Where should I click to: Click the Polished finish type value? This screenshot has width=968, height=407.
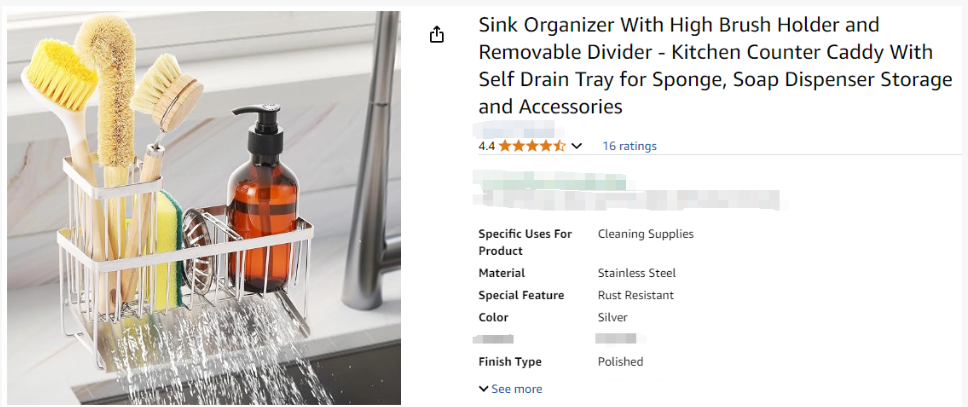point(620,362)
